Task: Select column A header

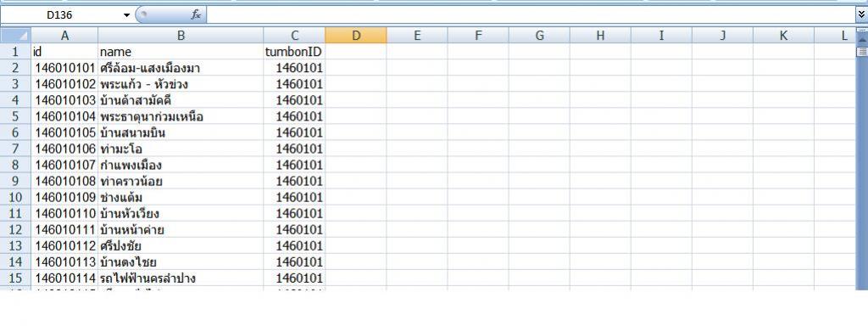Action: tap(64, 36)
